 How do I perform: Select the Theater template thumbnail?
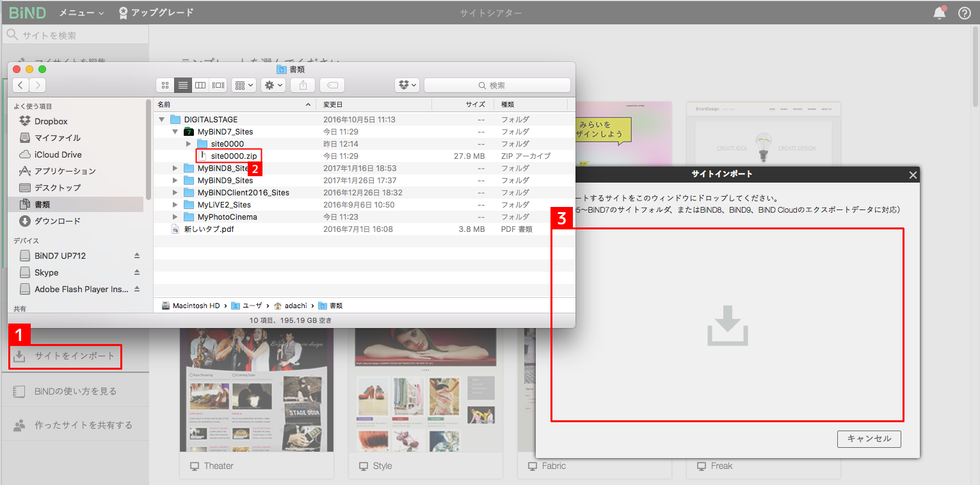coord(257,390)
